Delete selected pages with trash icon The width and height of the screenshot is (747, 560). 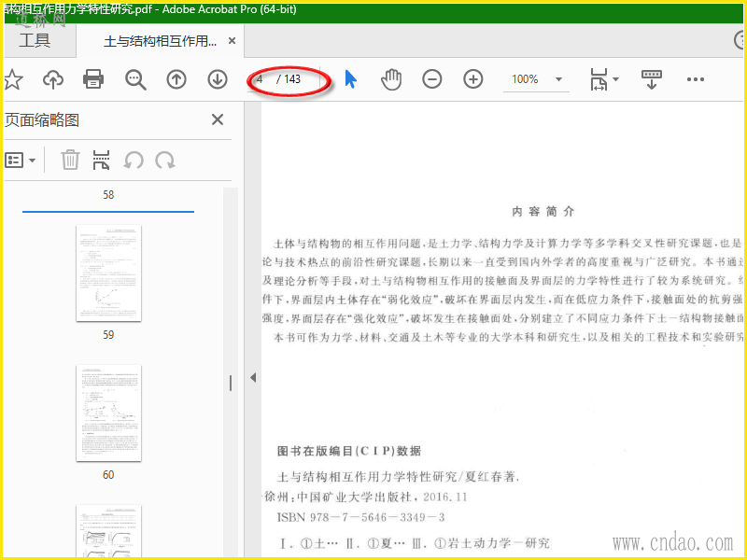coord(70,160)
